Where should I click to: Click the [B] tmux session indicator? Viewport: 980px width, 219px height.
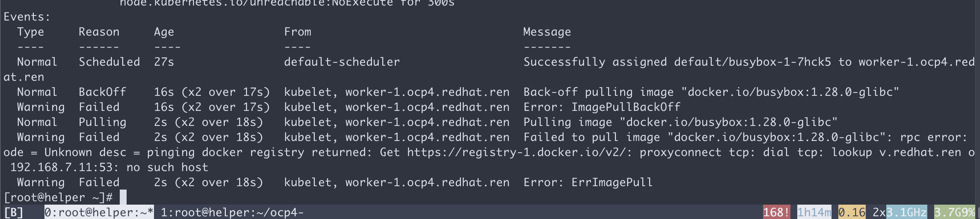click(13, 212)
